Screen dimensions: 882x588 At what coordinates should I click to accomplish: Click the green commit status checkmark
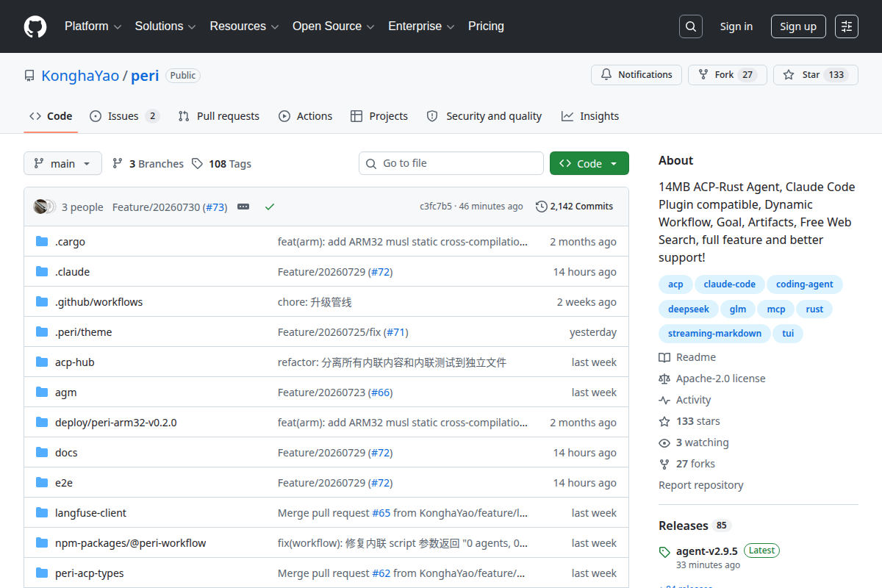(x=270, y=207)
